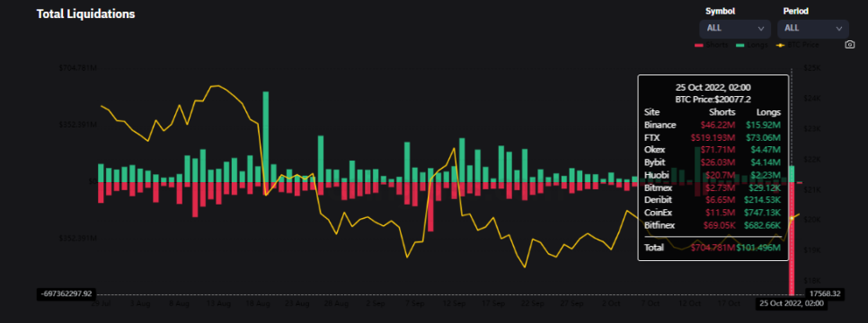Click the tallest green Longs bar in August
Viewport: 868px width, 323px height.
point(266,136)
